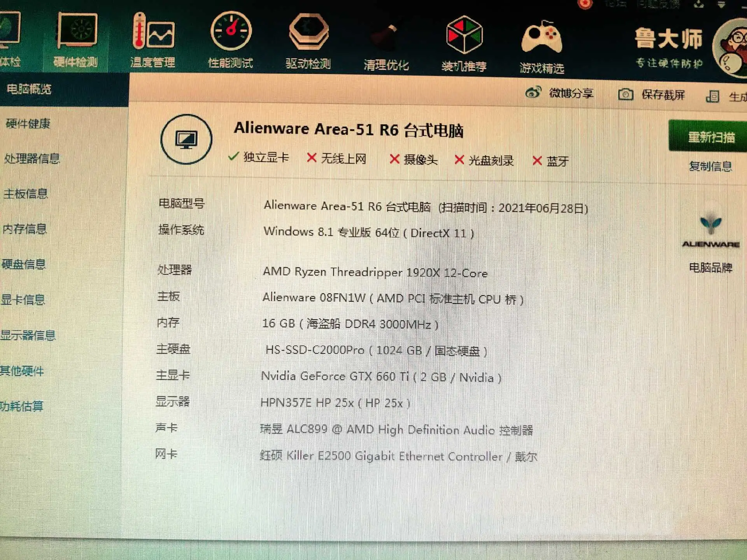Select 电脑概览 in the sidebar
Screen dimensions: 747x560
[29, 89]
